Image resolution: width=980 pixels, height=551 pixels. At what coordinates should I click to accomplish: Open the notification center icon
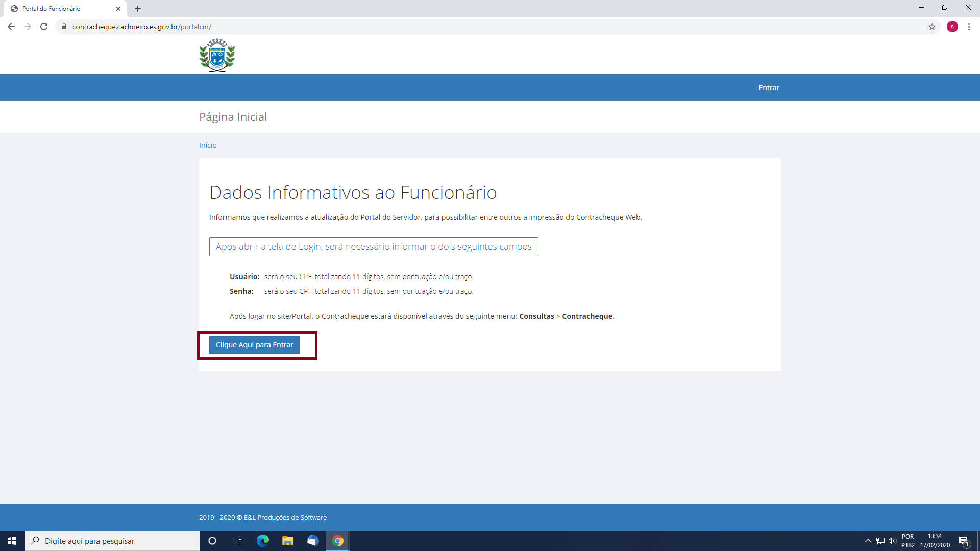(964, 541)
